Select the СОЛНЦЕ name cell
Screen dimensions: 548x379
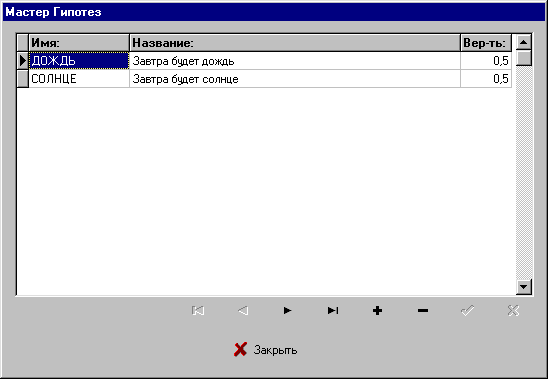point(79,79)
